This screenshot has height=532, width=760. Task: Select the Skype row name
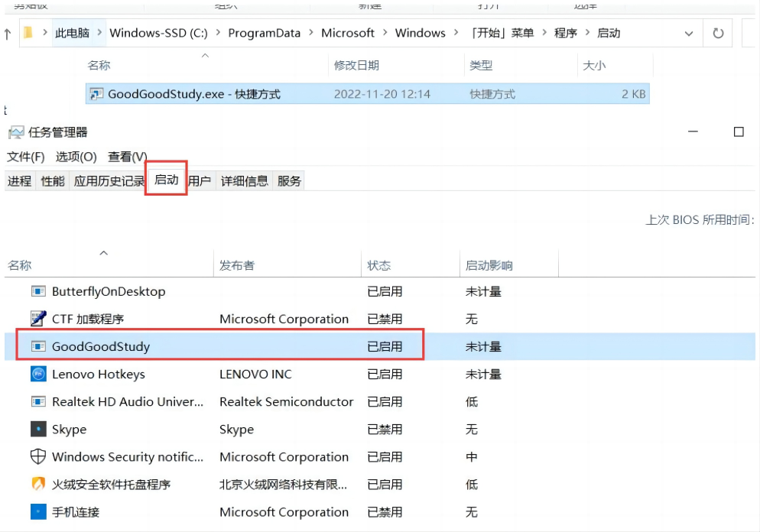[70, 430]
